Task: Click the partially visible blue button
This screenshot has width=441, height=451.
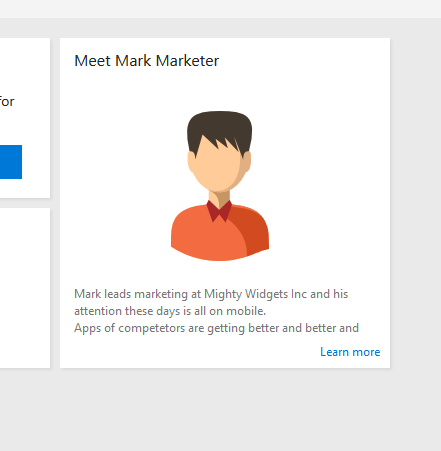Action: (x=11, y=162)
